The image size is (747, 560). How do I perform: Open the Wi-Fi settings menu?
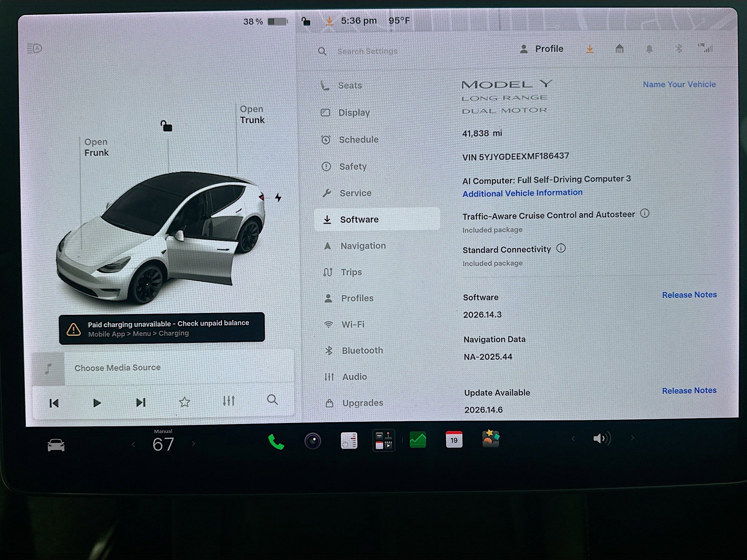[344, 324]
